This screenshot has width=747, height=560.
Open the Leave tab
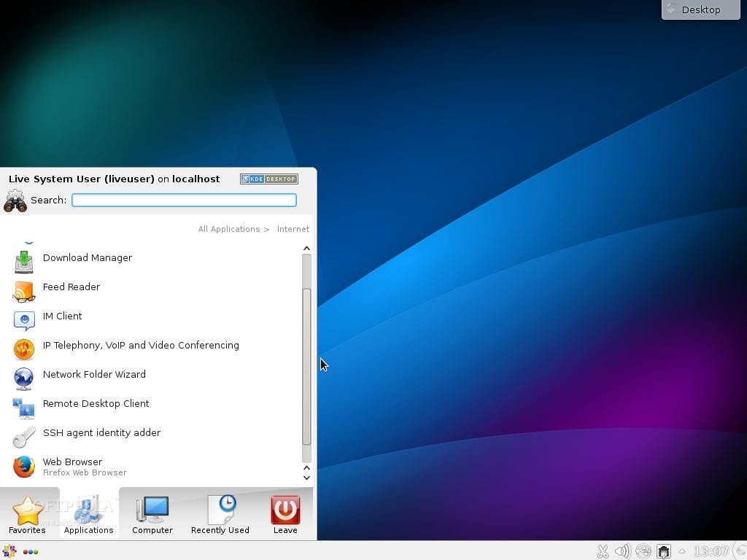[x=285, y=514]
